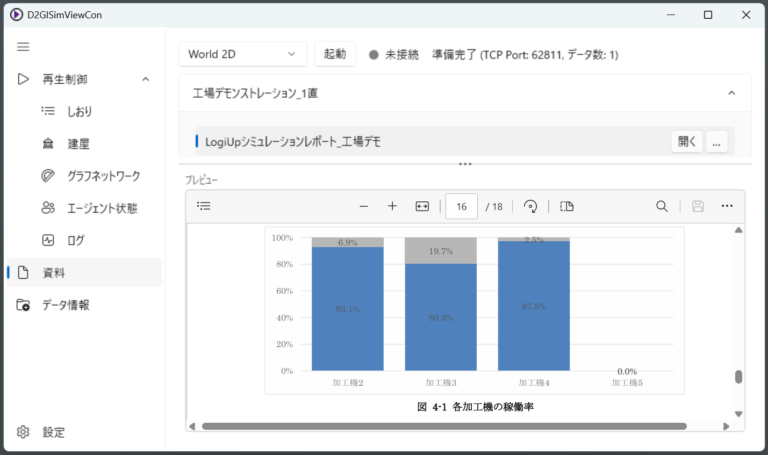Viewport: 768px width, 455px height.
Task: Click the 準備完了 TCP Port status text
Action: pos(525,54)
